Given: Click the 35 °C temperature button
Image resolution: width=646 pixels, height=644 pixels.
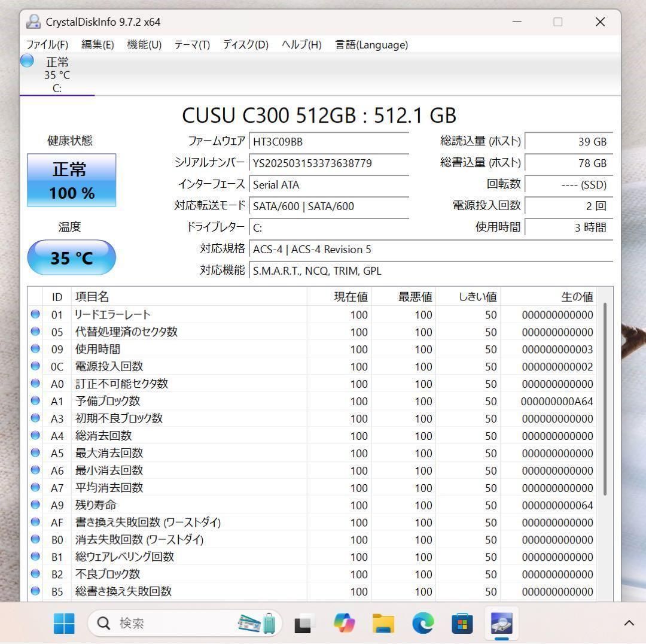Looking at the screenshot, I should click(x=71, y=257).
